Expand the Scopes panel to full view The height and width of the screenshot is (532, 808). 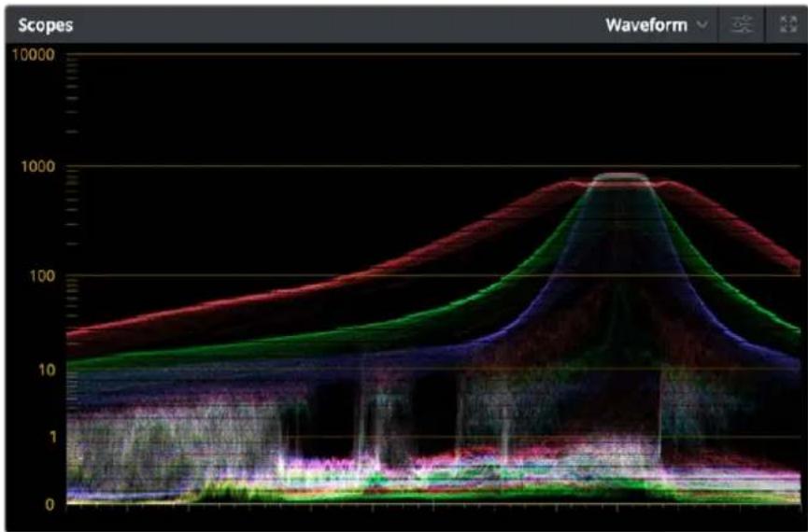coord(788,24)
